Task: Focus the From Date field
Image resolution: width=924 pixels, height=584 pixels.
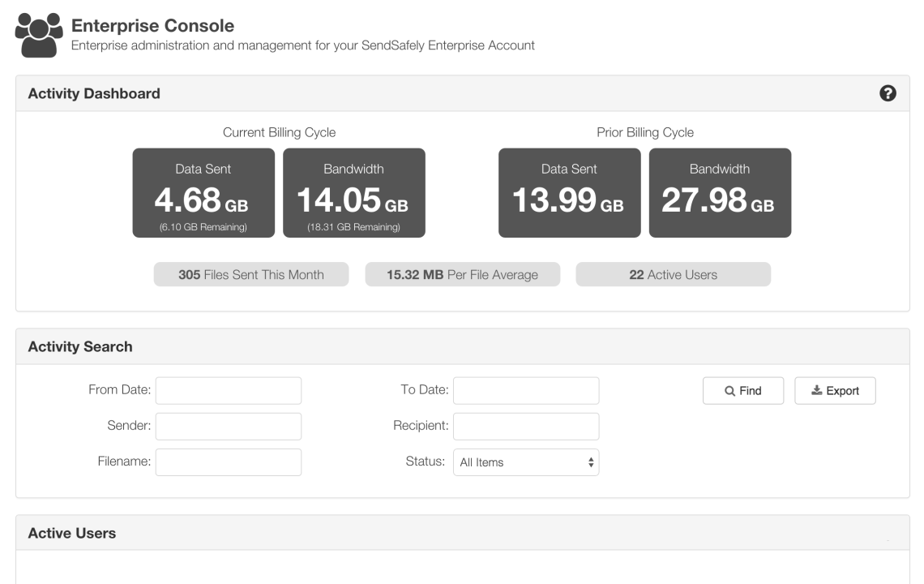Action: (x=228, y=390)
